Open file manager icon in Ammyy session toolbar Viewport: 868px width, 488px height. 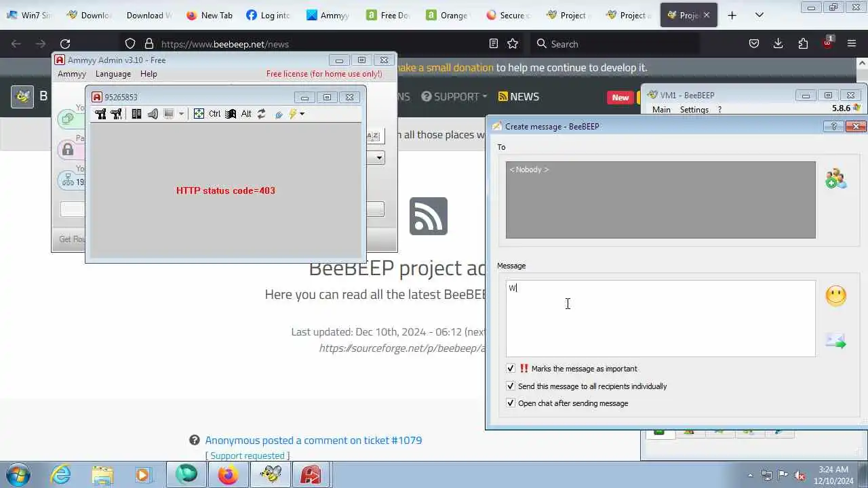[x=136, y=114]
